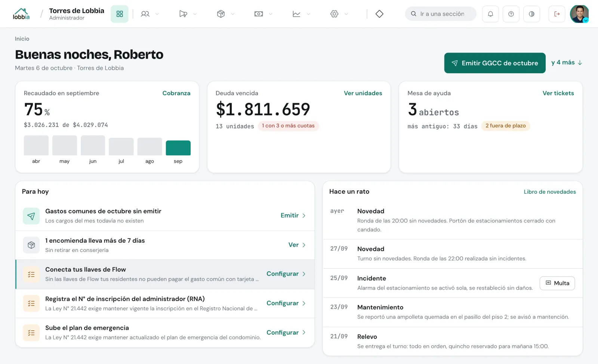
Task: Open the banknote finance icon menu
Action: [x=259, y=14]
